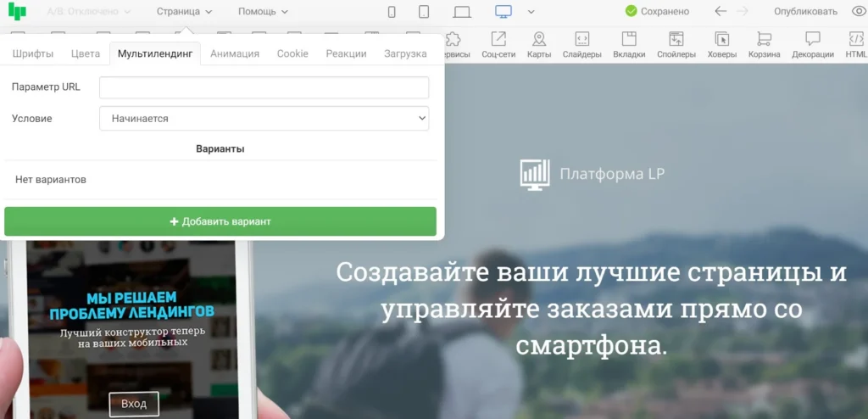Image resolution: width=868 pixels, height=419 pixels.
Task: Open the Вкладки tabs tool
Action: pyautogui.click(x=629, y=46)
